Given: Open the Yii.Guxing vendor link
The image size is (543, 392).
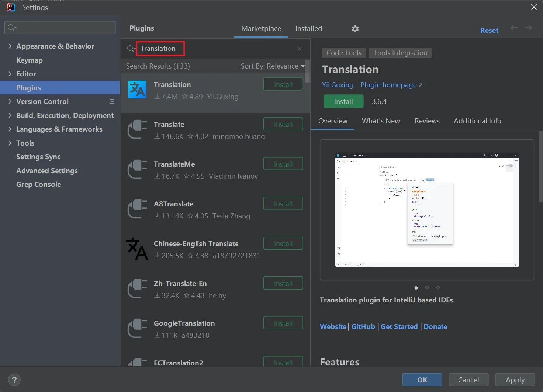Looking at the screenshot, I should (x=338, y=85).
